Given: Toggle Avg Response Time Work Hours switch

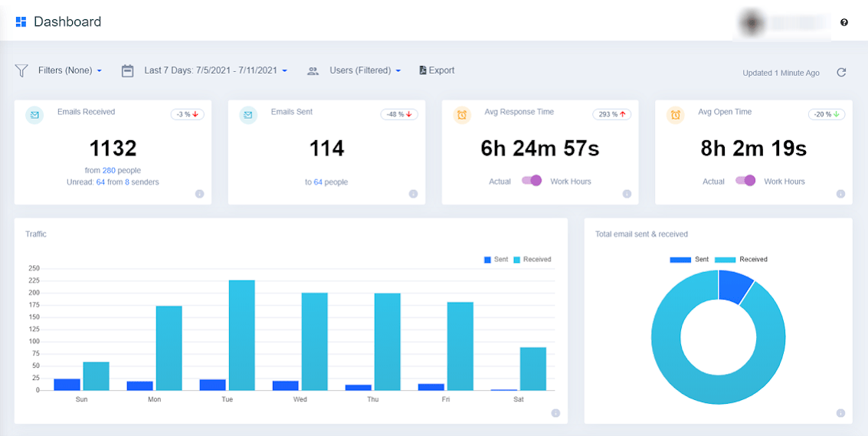Looking at the screenshot, I should [532, 181].
